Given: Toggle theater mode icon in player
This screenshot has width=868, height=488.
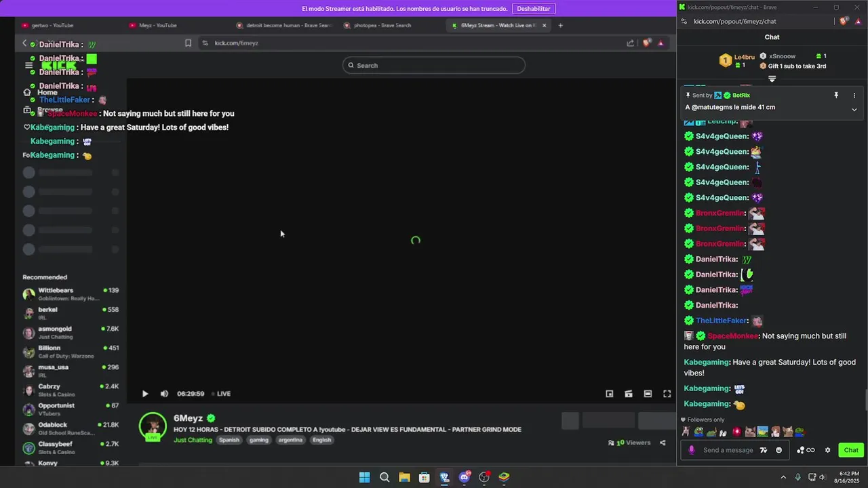Looking at the screenshot, I should (648, 394).
